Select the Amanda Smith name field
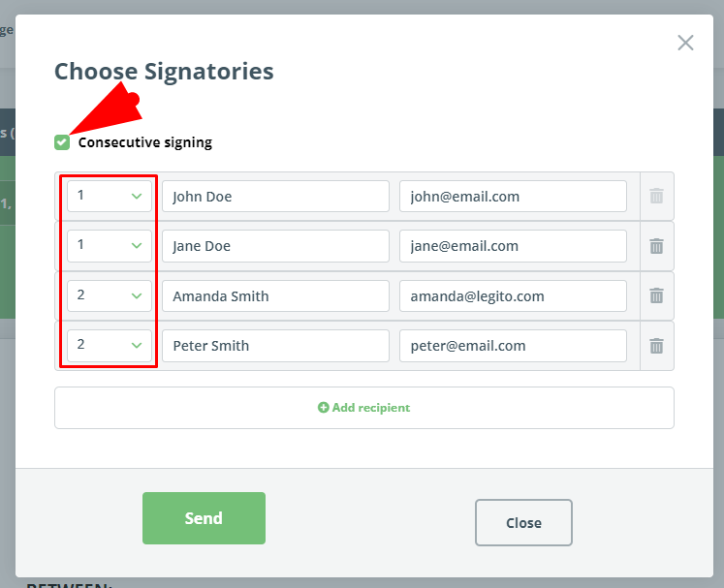The image size is (724, 588). 275,295
